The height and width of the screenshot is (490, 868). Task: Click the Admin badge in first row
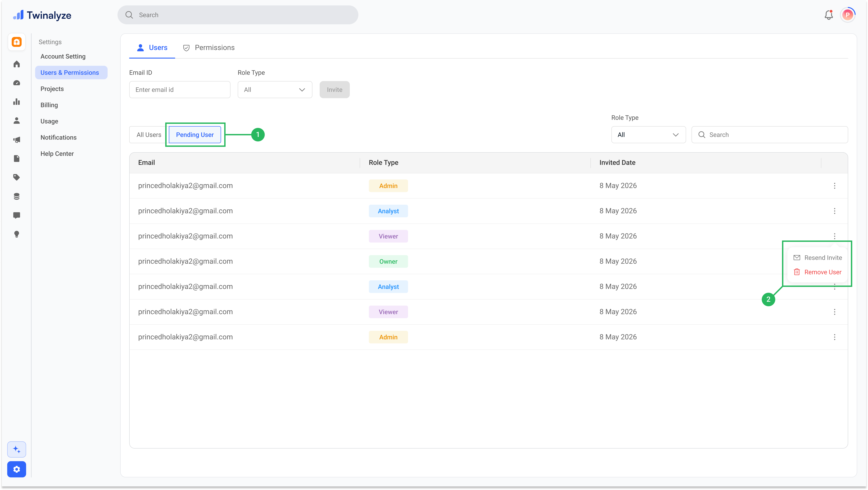(x=388, y=186)
